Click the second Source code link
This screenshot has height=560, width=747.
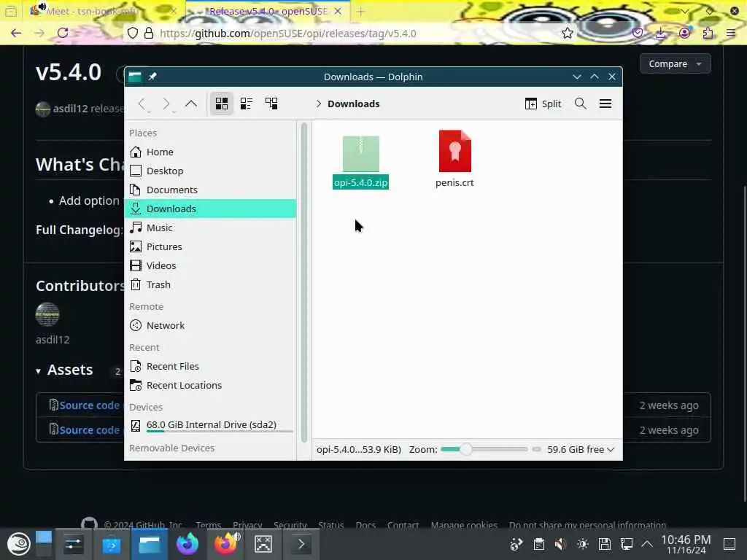pos(89,430)
